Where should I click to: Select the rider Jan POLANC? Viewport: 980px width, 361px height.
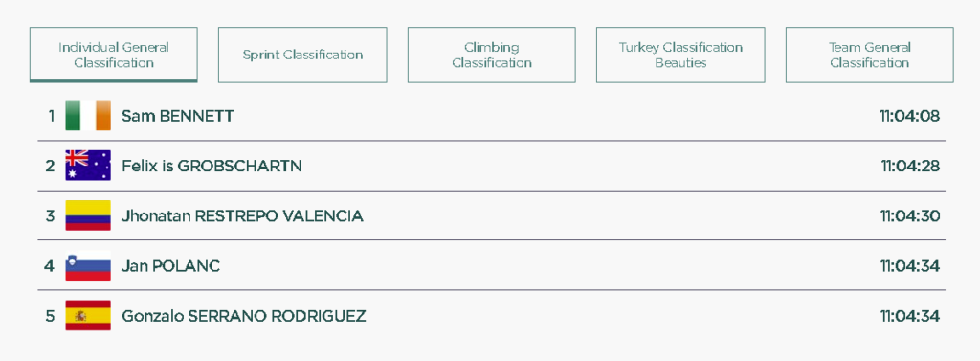click(x=170, y=266)
